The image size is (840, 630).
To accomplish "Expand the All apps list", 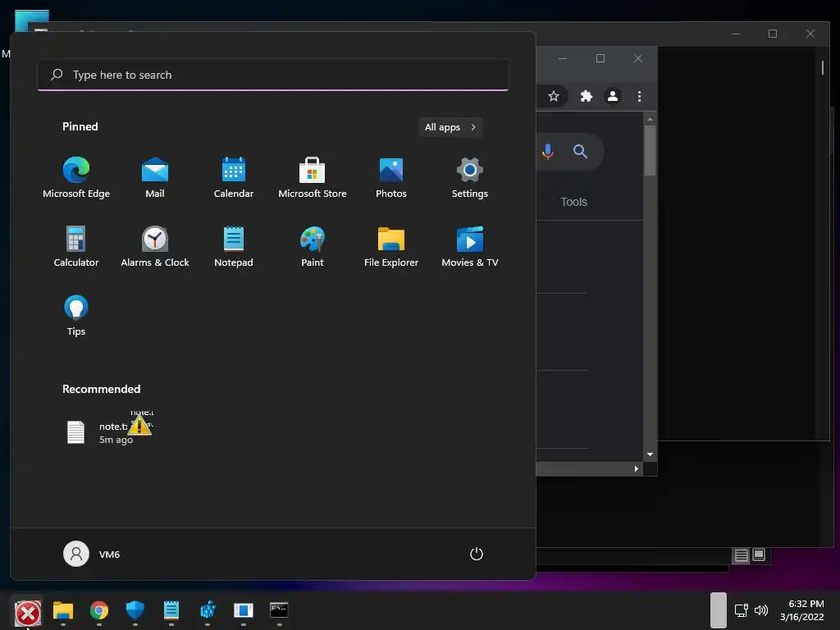I will (450, 127).
